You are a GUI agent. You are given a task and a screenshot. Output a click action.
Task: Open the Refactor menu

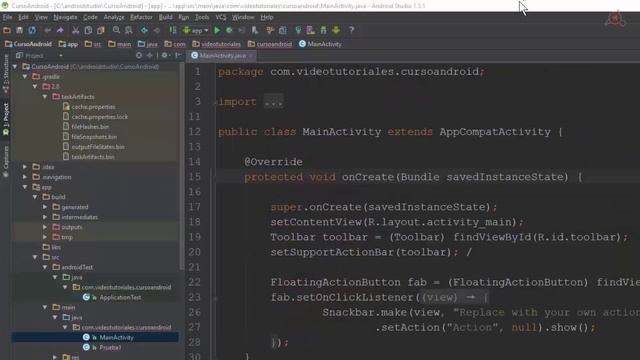[x=141, y=17]
